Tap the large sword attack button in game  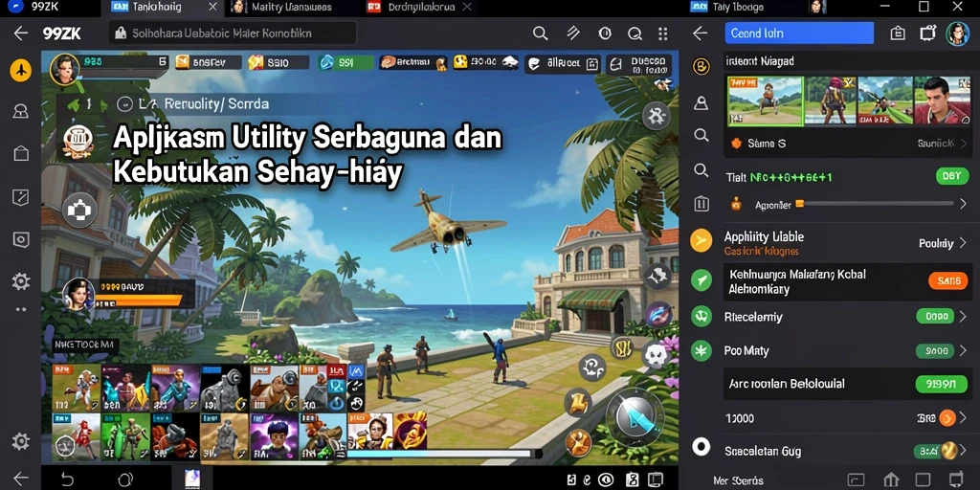tap(635, 417)
